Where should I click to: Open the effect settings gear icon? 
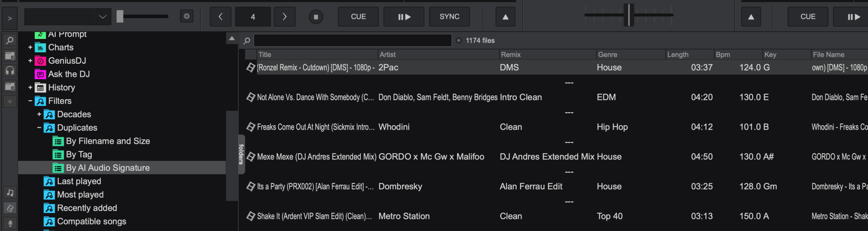(x=186, y=17)
